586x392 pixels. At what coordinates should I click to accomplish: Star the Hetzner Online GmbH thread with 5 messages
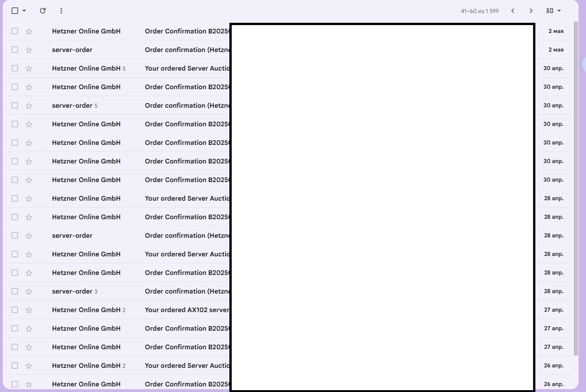[29, 68]
